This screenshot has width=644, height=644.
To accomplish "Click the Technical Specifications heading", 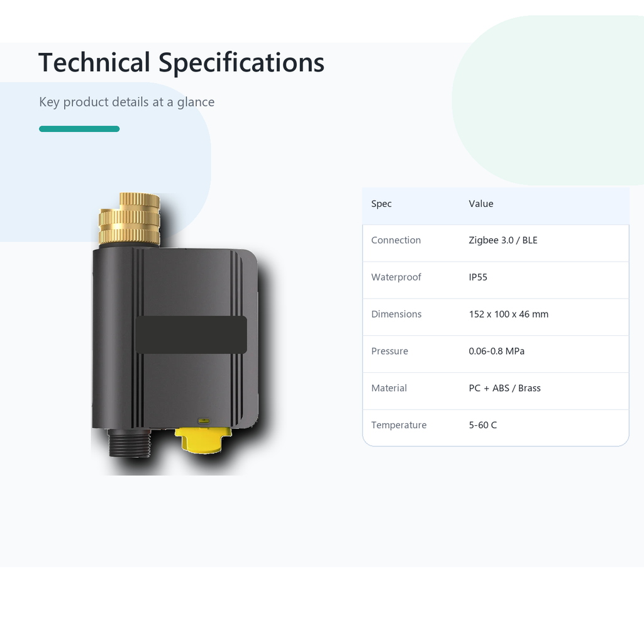I will pyautogui.click(x=181, y=63).
